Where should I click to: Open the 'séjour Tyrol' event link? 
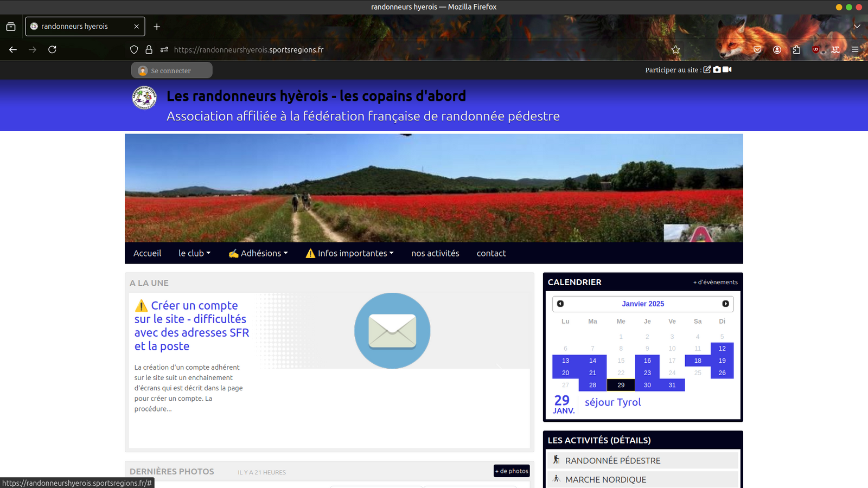[x=612, y=402]
